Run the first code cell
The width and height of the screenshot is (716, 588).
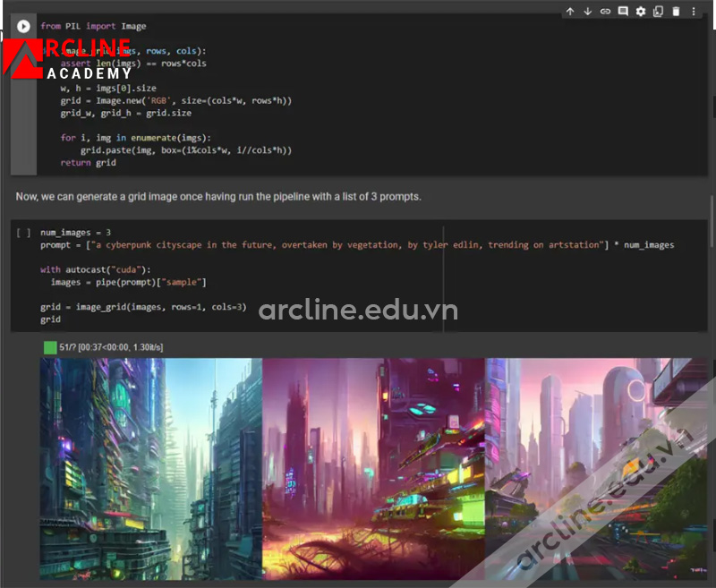coord(23,27)
